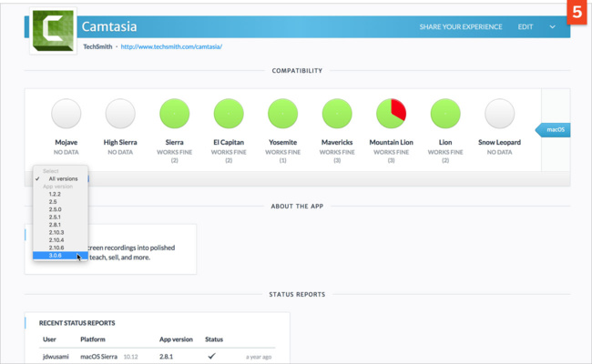The width and height of the screenshot is (592, 364).
Task: Select the Lion compatibility circle
Action: click(445, 114)
